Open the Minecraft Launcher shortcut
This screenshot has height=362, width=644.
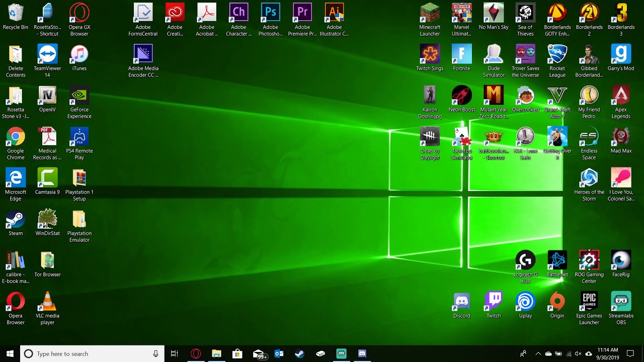430,19
